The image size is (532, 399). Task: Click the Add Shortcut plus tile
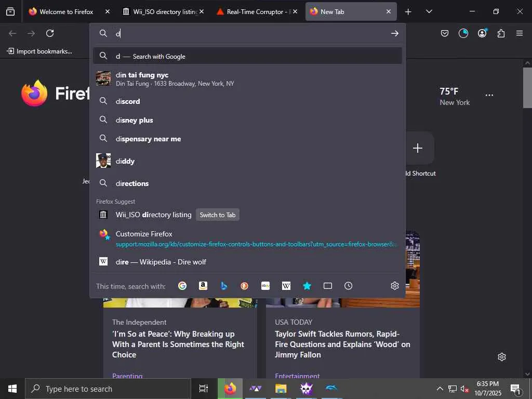(418, 148)
